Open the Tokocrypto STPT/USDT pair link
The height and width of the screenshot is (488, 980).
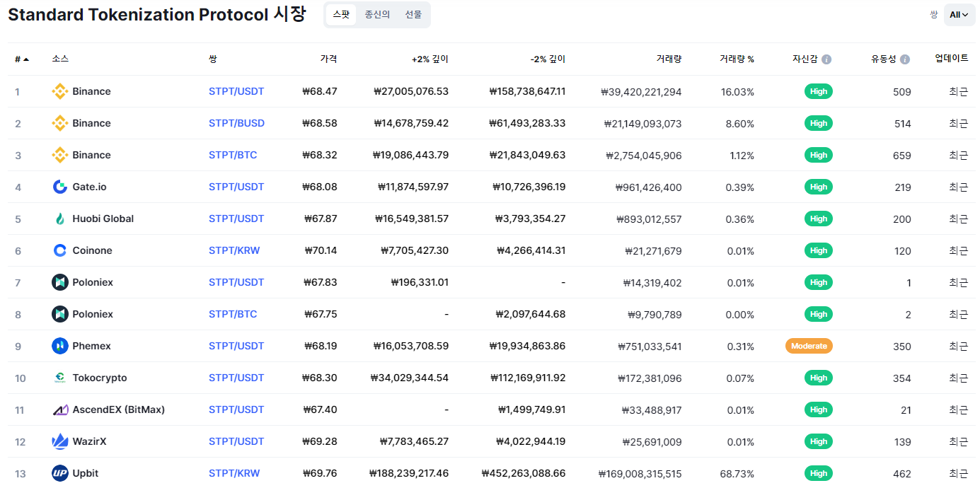pos(236,378)
